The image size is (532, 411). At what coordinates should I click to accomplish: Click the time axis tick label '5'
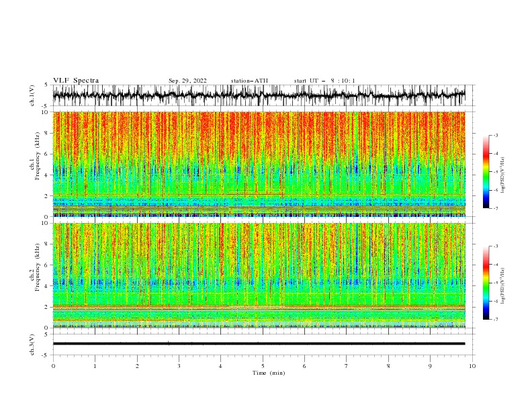click(x=263, y=366)
